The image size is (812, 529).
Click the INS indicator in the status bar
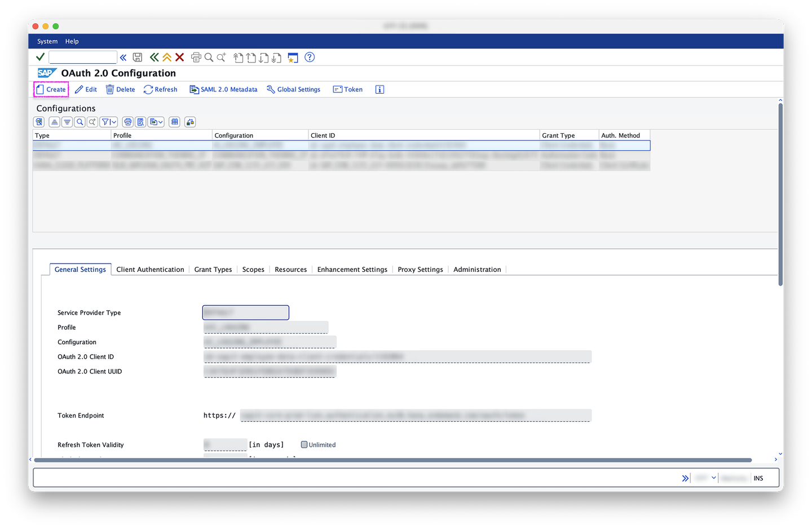(x=758, y=478)
